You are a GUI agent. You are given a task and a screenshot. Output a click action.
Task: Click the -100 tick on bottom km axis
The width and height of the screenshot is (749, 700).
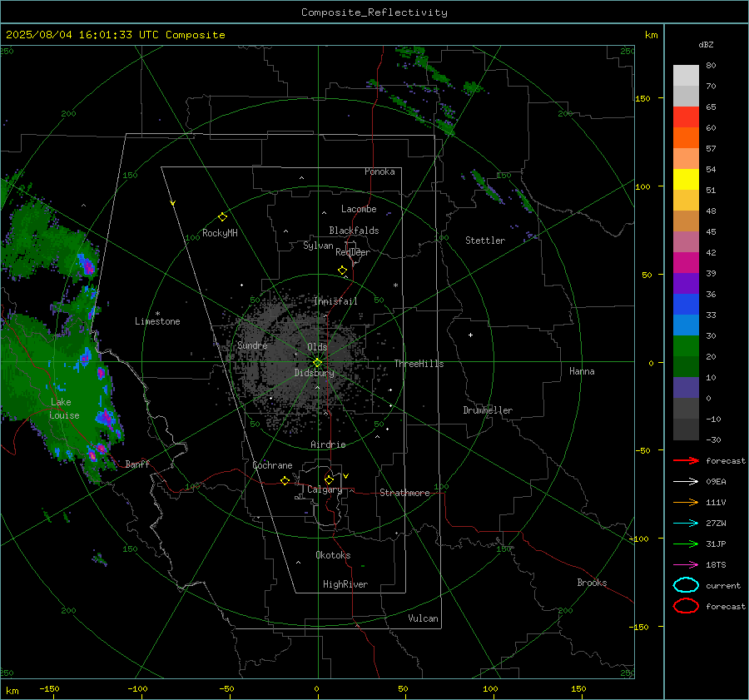pyautogui.click(x=137, y=689)
